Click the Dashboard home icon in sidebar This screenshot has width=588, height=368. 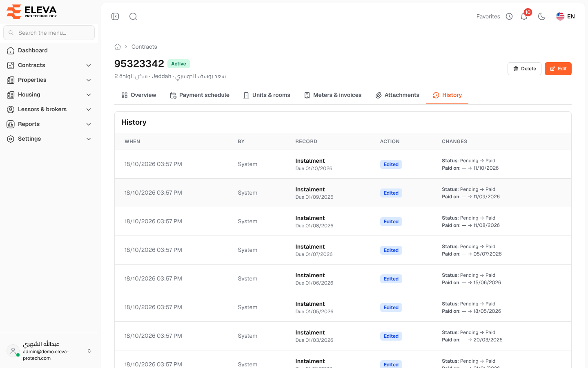(x=11, y=51)
